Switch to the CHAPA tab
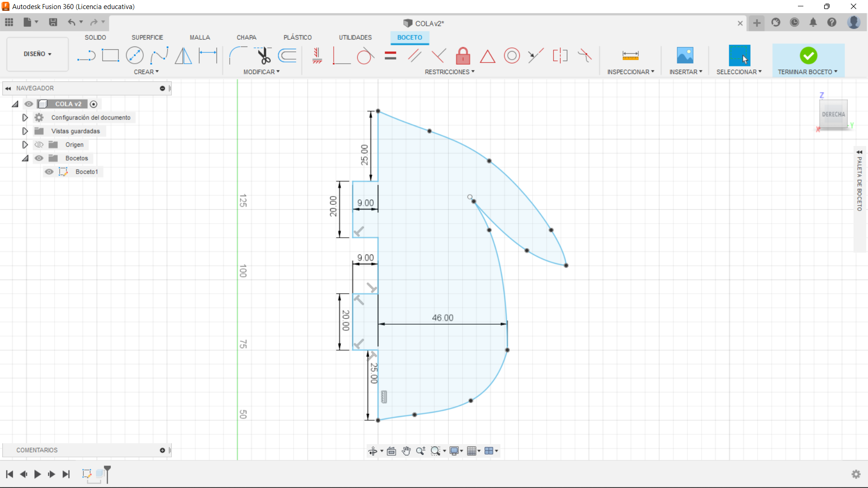The height and width of the screenshot is (488, 868). coord(246,38)
